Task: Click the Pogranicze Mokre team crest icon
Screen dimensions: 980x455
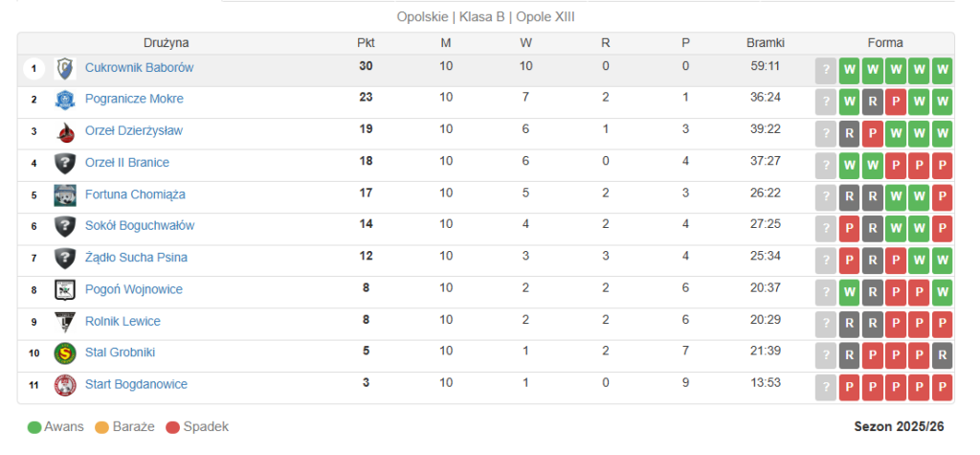Action: [65, 100]
